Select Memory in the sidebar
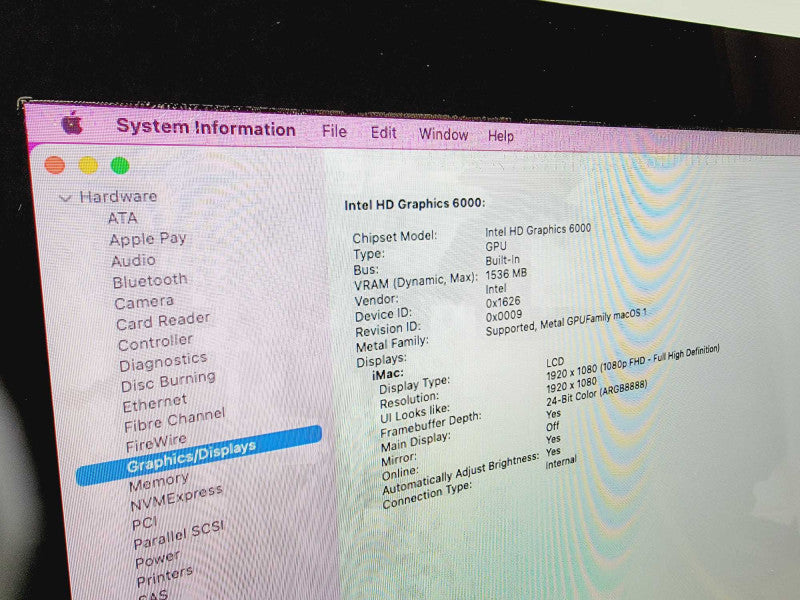 click(x=159, y=481)
